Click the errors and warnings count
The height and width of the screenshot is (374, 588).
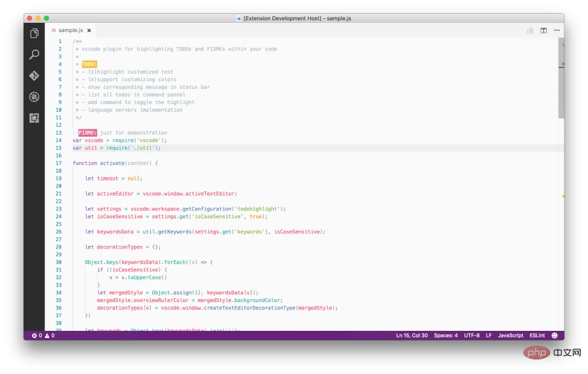click(x=43, y=335)
